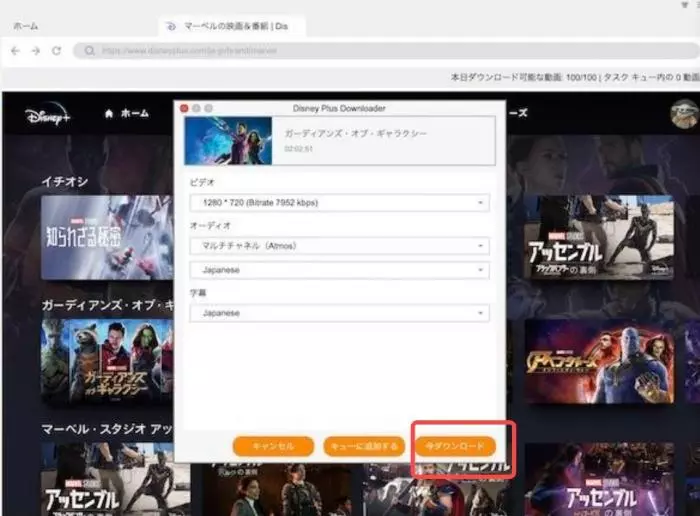Click the ビデオ label
The width and height of the screenshot is (700, 516).
202,183
